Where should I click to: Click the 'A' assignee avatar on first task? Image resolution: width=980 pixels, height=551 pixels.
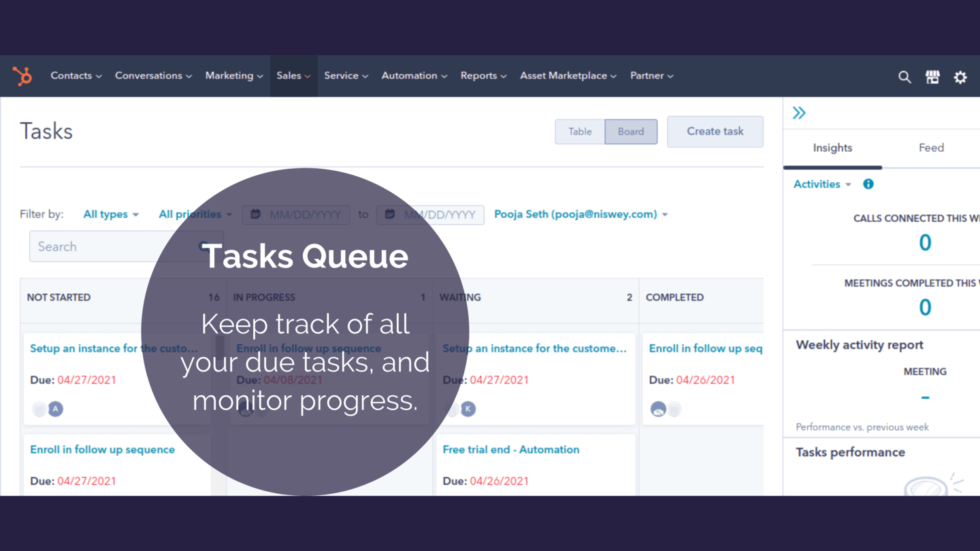coord(56,409)
